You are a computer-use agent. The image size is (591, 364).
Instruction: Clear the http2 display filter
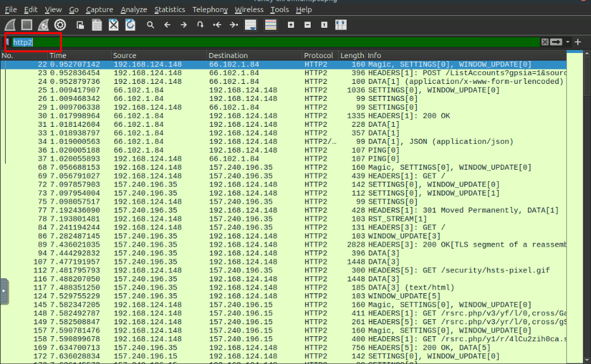[544, 42]
